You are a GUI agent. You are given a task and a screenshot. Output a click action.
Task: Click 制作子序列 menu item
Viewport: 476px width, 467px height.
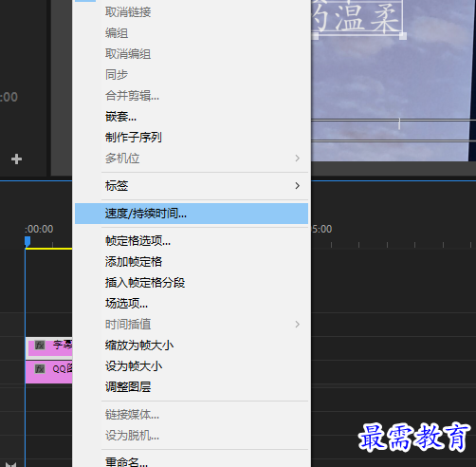192,138
